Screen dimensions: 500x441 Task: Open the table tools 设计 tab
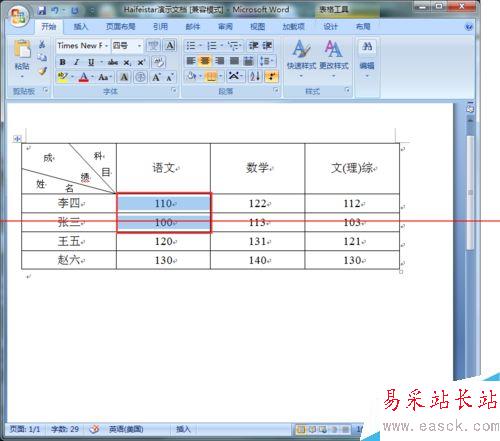pos(330,27)
